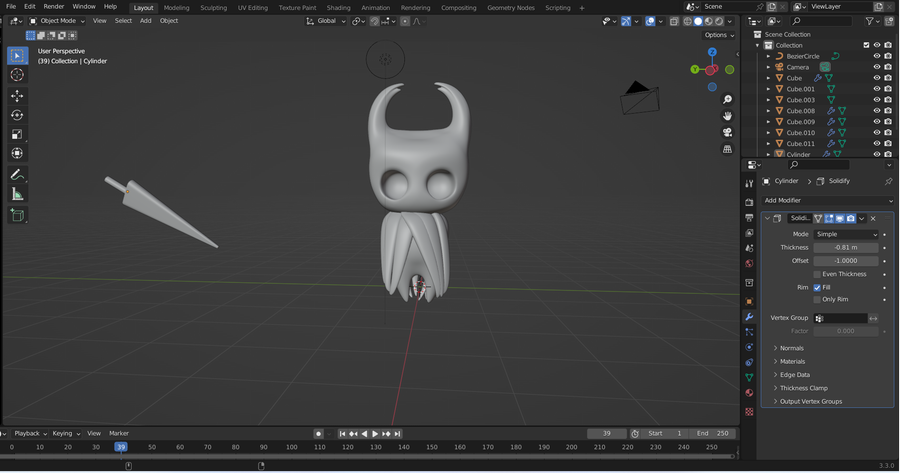Viewport: 900px width, 473px height.
Task: Open the Global transform orientation dropdown
Action: click(x=326, y=21)
